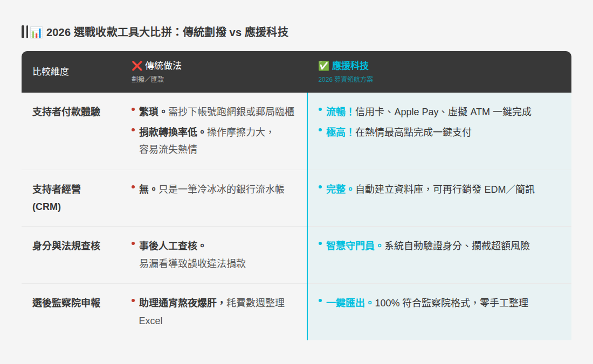Click the green checkmark icon beside 應援科技
This screenshot has width=593, height=364.
(x=324, y=66)
